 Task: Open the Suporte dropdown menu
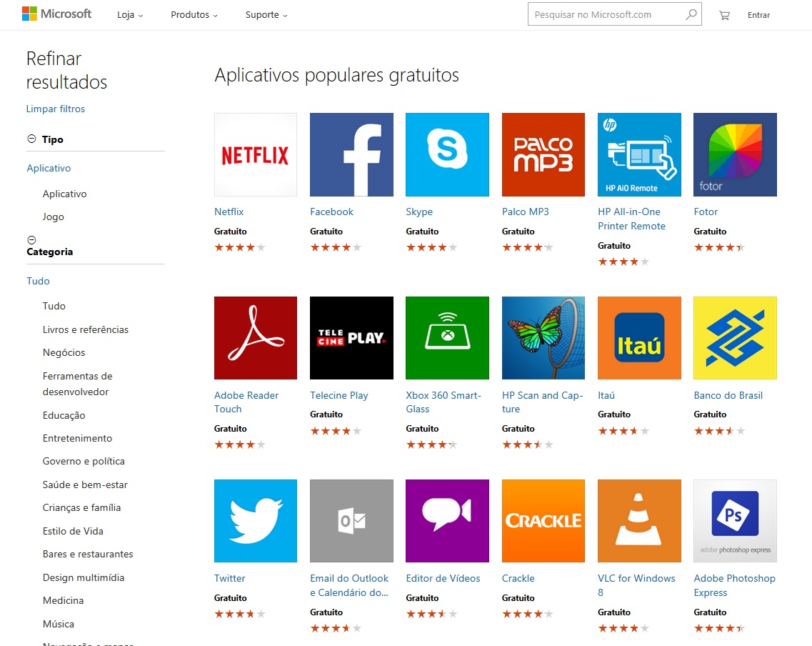coord(266,15)
